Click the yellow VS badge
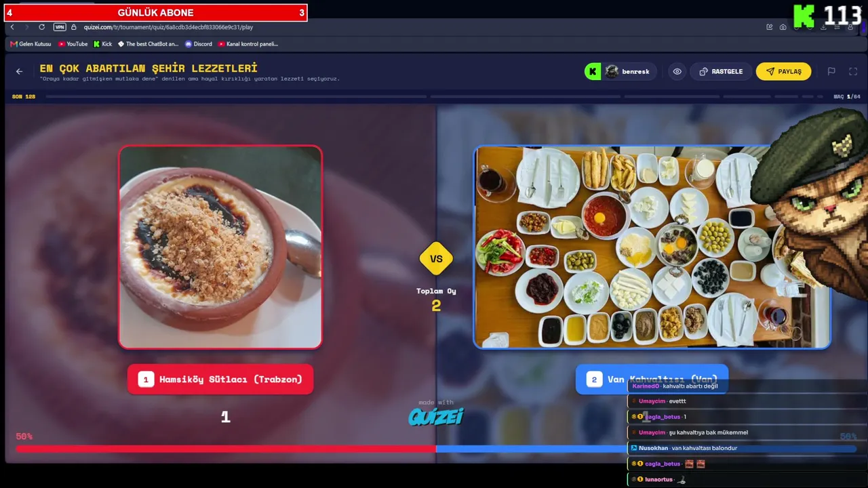Viewport: 868px width, 488px height. pos(436,258)
